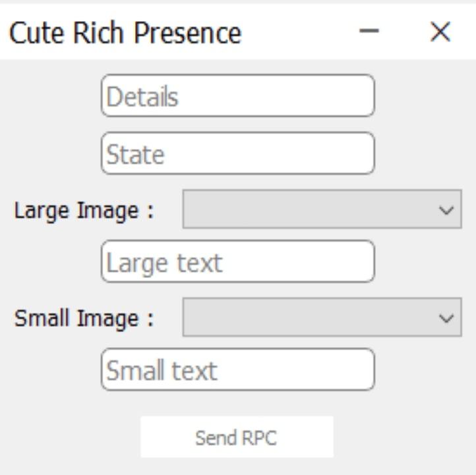The height and width of the screenshot is (475, 476).
Task: Click the Large Image dropdown chevron arrow
Action: click(446, 210)
